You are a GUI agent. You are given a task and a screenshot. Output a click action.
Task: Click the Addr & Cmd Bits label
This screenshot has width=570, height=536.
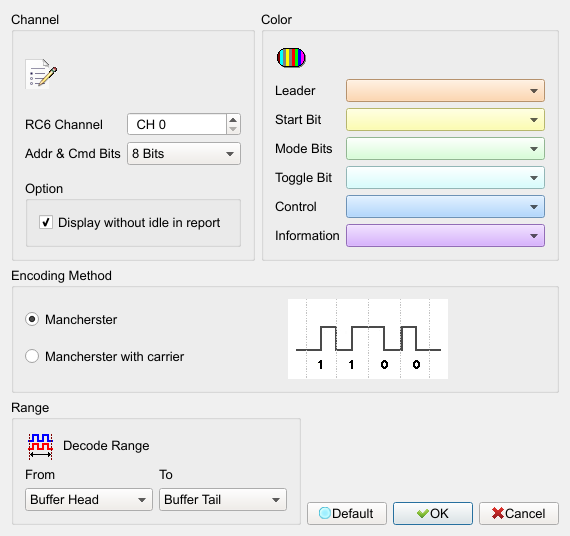tap(73, 153)
